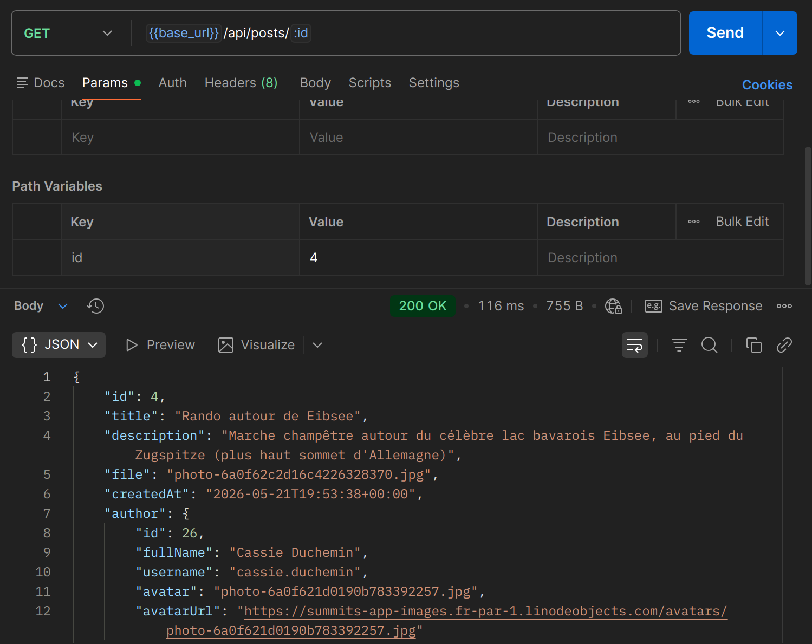The image size is (812, 644).
Task: Click the link icon in response toolbar
Action: pos(784,345)
